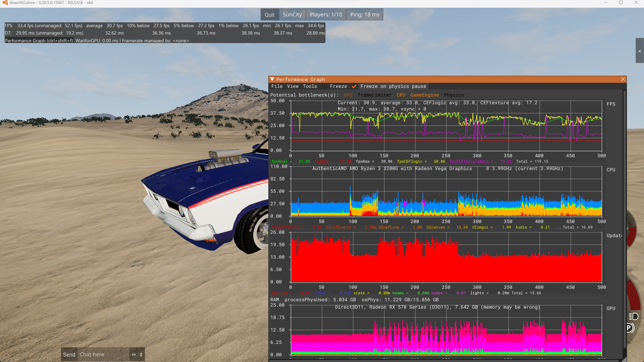
Task: Click the Quit button
Action: tap(269, 15)
